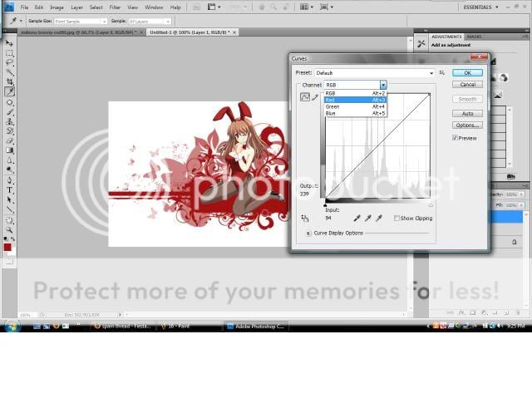Select the Pen tool
The height and width of the screenshot is (403, 532).
click(9, 180)
